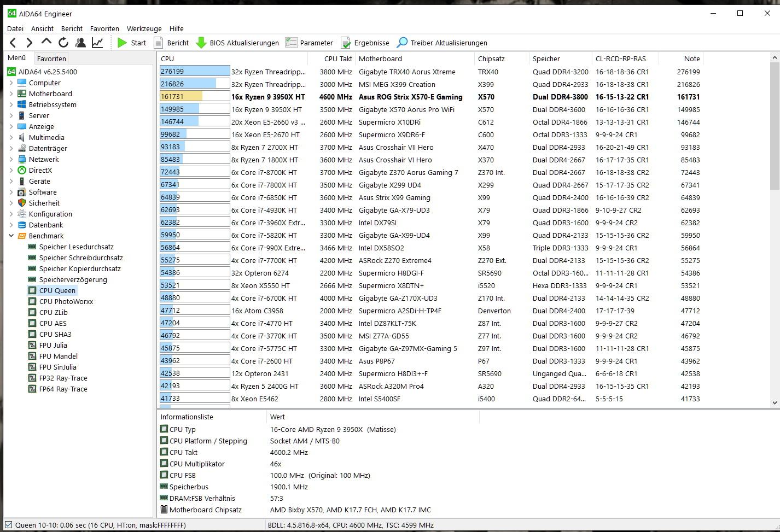Open the Werkzeuge menu
The image size is (780, 532).
(144, 28)
